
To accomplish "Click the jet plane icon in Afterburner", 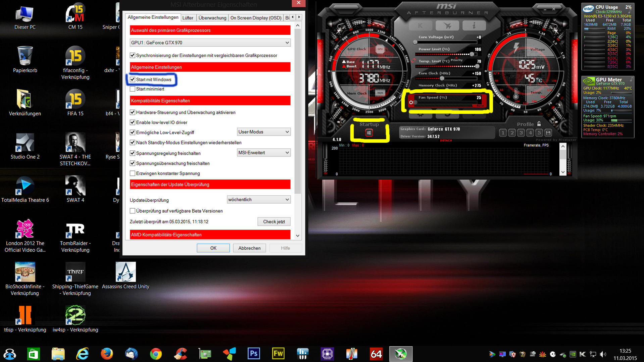I will tap(447, 25).
